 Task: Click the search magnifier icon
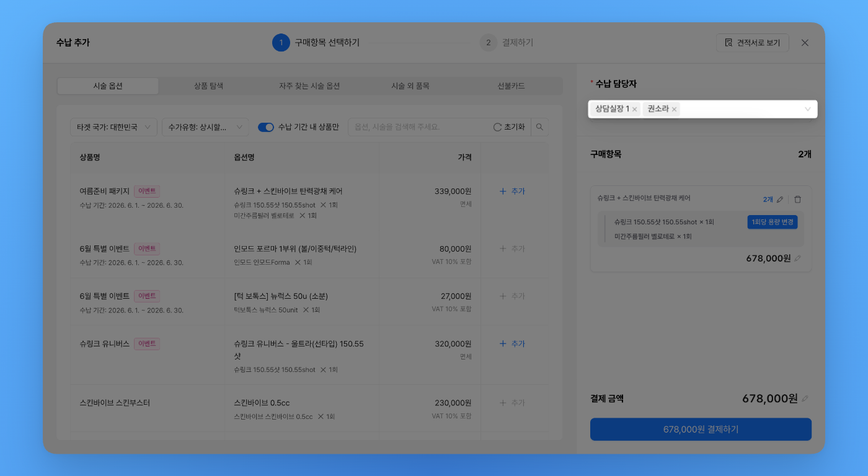tap(539, 127)
